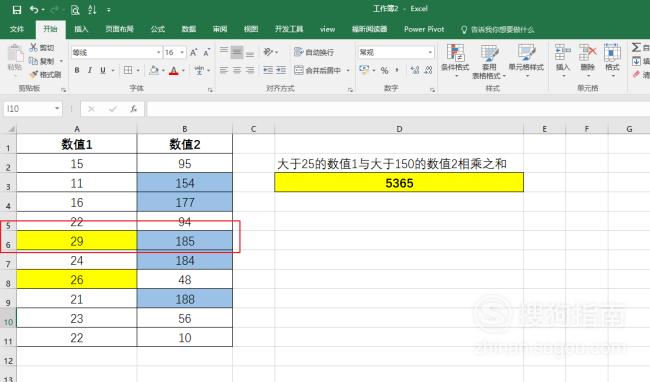The width and height of the screenshot is (650, 382).
Task: Click the Fill Color paint bucket
Action: tap(154, 70)
